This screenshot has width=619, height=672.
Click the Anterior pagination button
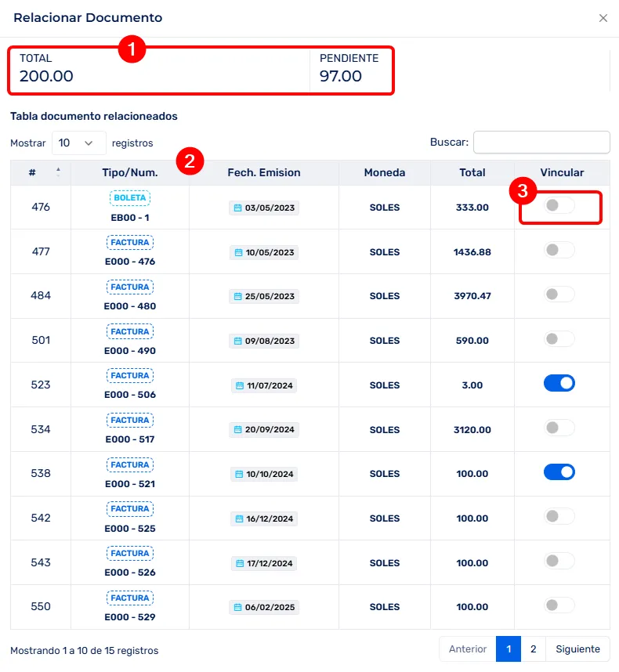(468, 649)
